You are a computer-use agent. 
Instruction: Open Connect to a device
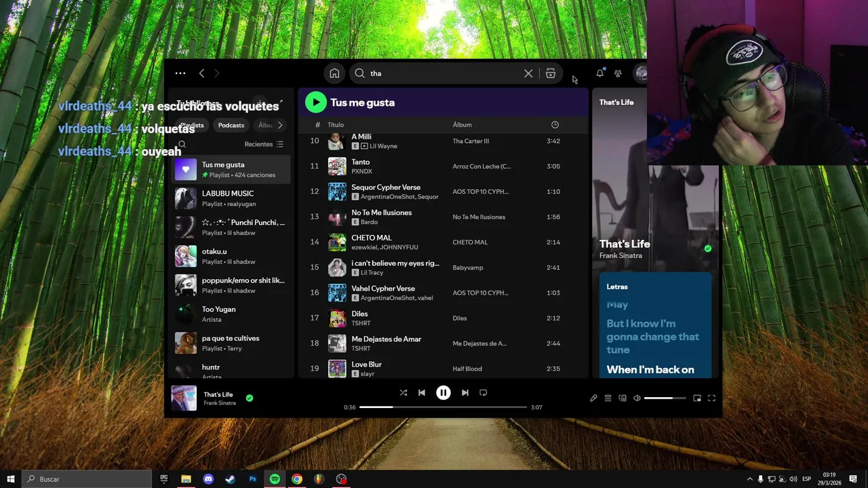pyautogui.click(x=623, y=398)
